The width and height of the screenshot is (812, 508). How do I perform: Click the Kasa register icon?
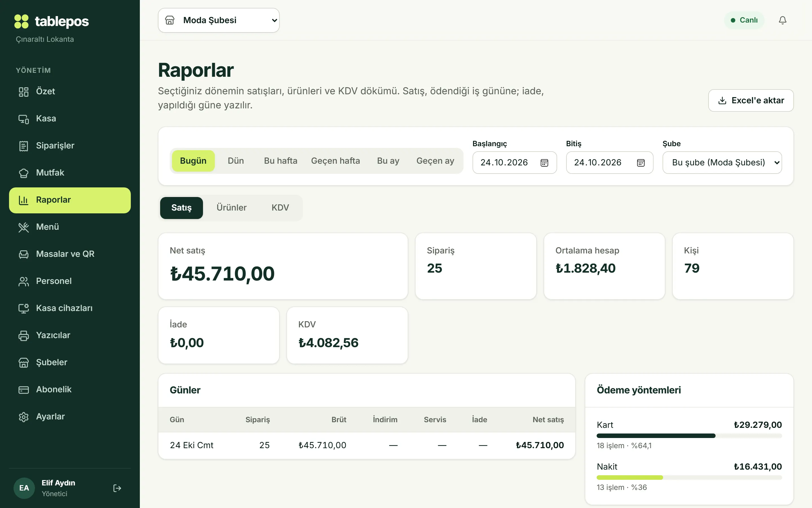[23, 119]
